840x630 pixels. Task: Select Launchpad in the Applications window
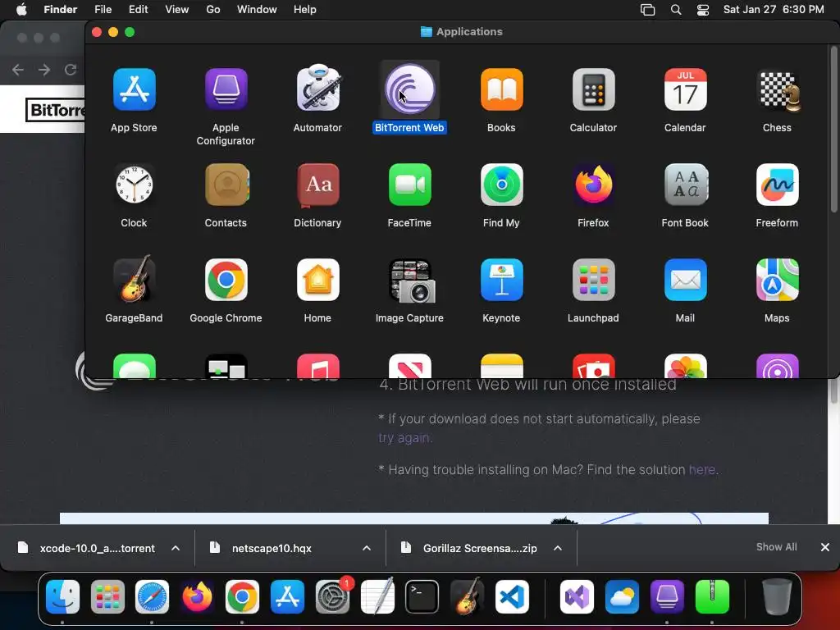pos(594,280)
